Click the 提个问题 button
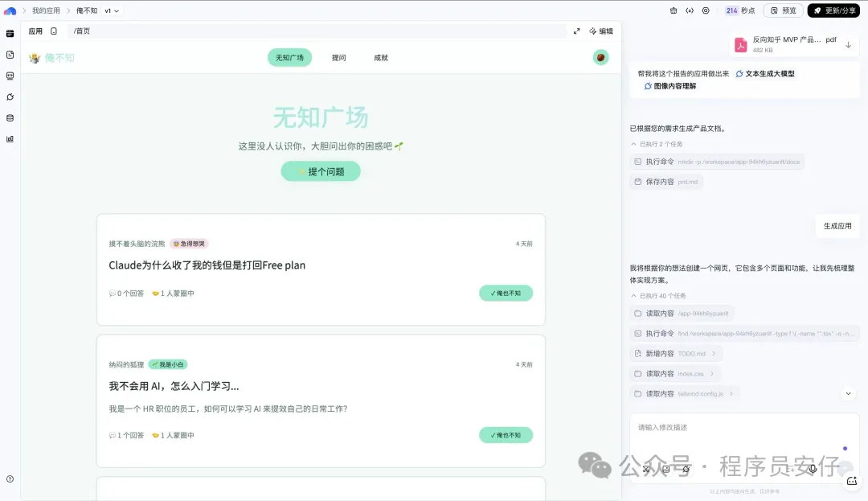 click(x=321, y=171)
